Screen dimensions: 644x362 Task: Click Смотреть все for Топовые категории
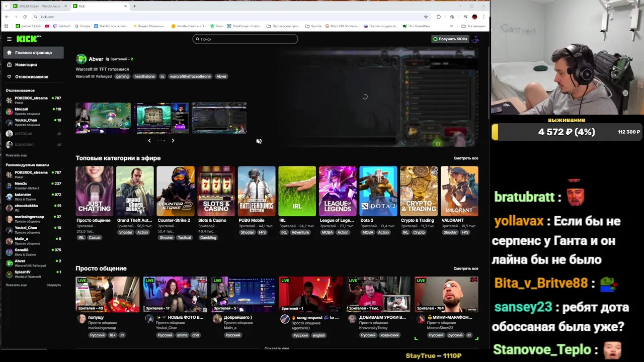[x=466, y=158]
